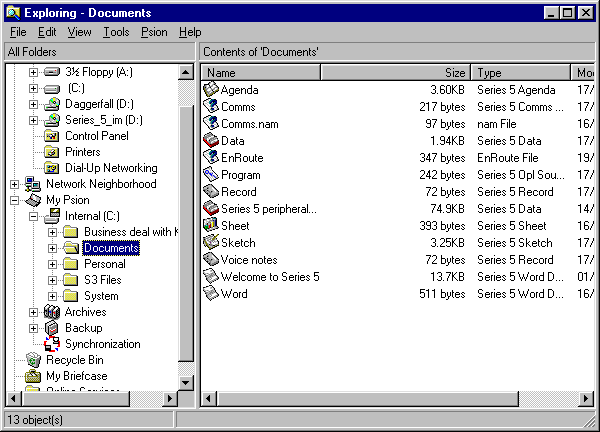Click the Sheet file icon

coord(210,225)
